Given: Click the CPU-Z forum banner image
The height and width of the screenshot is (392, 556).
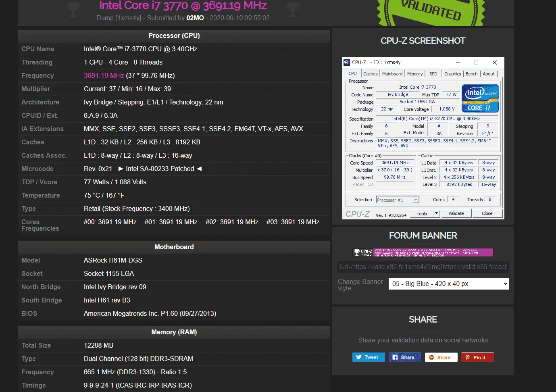Looking at the screenshot, I should point(423,252).
